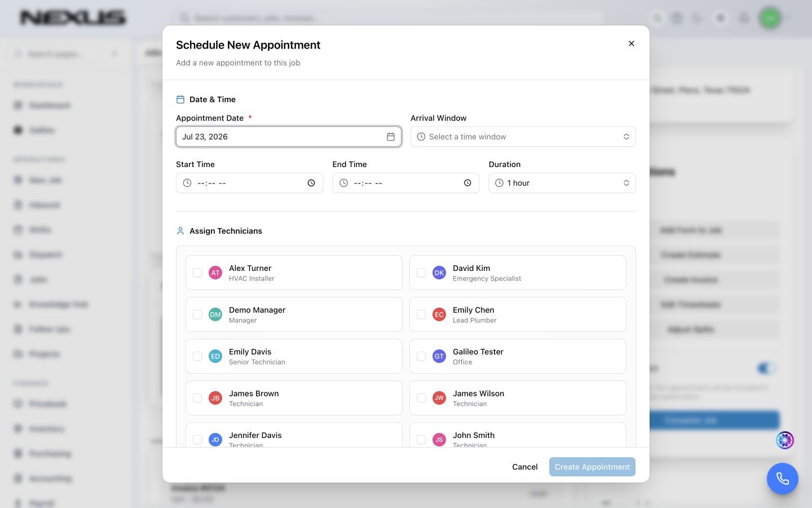The width and height of the screenshot is (812, 508).
Task: Toggle the blue switch in background page
Action: point(766,369)
